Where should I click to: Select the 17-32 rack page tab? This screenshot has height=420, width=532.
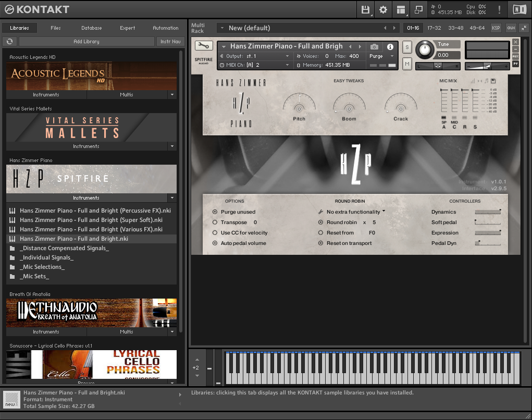click(x=434, y=28)
